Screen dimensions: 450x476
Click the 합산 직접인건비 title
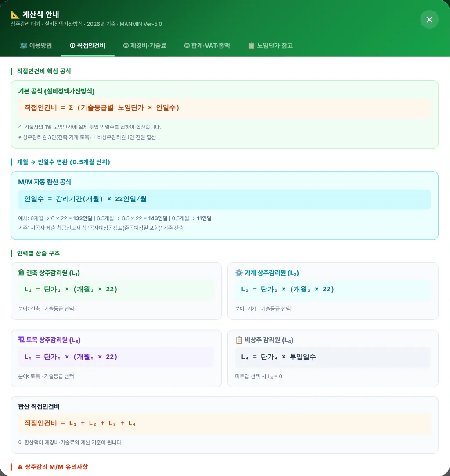point(39,407)
